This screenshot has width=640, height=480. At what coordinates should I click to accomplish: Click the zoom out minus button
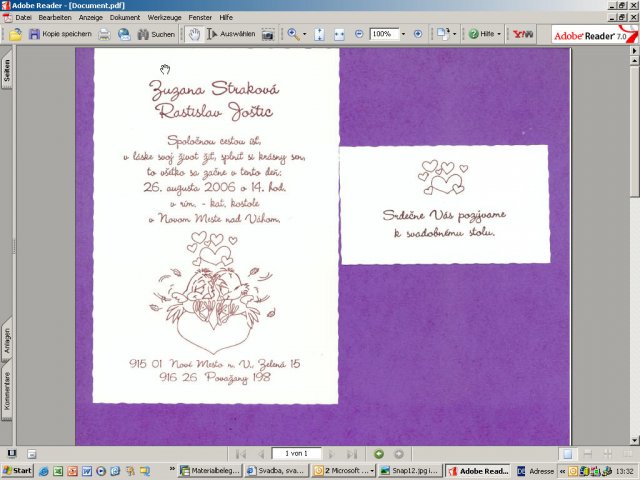[x=359, y=33]
